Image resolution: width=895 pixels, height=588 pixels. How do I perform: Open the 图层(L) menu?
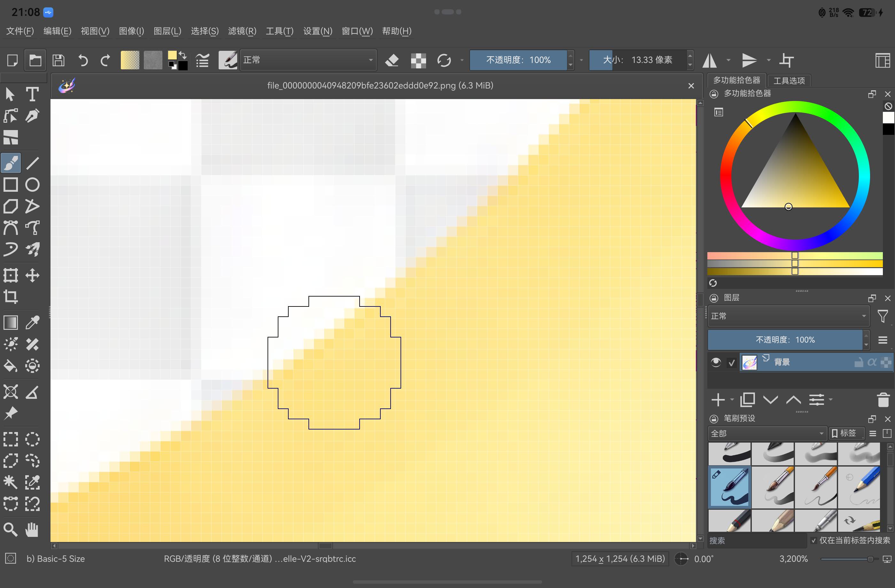[x=167, y=31]
